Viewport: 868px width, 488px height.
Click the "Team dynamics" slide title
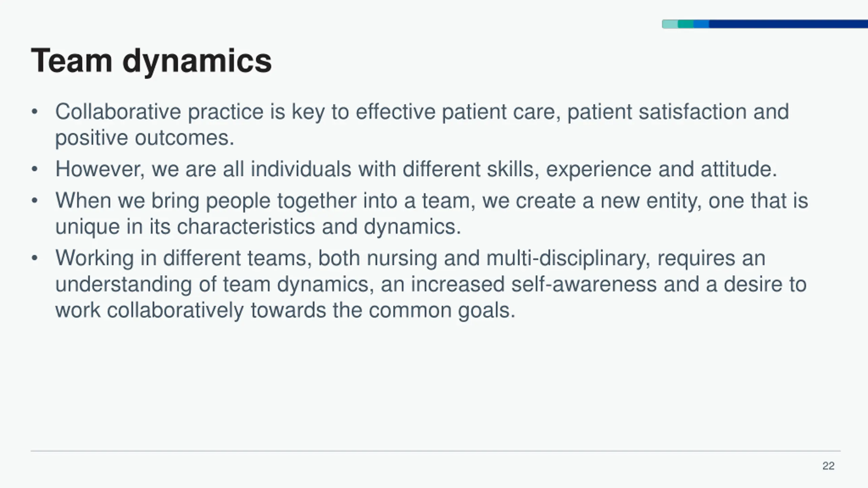(x=151, y=62)
